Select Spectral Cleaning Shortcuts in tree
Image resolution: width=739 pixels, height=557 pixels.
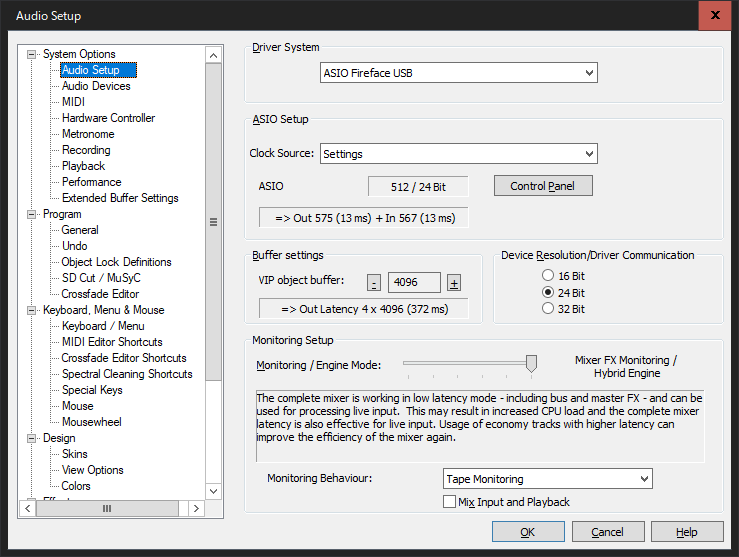127,374
